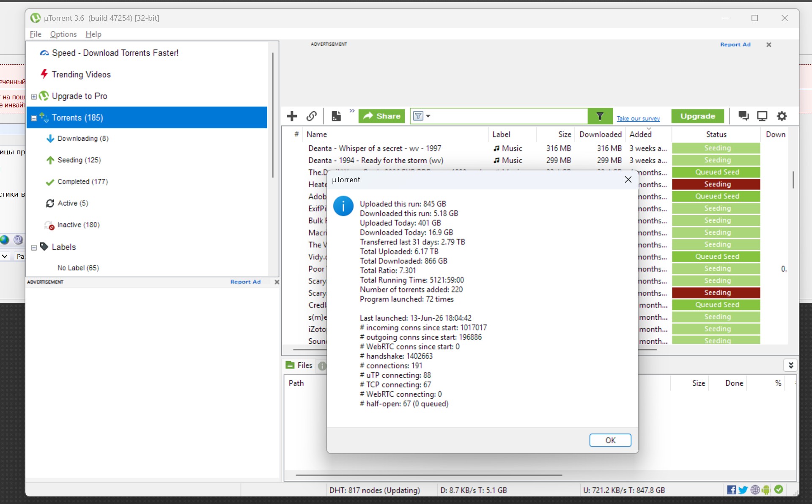Click globe icon in the background window
Viewport: 812px width, 504px height.
[x=5, y=240]
